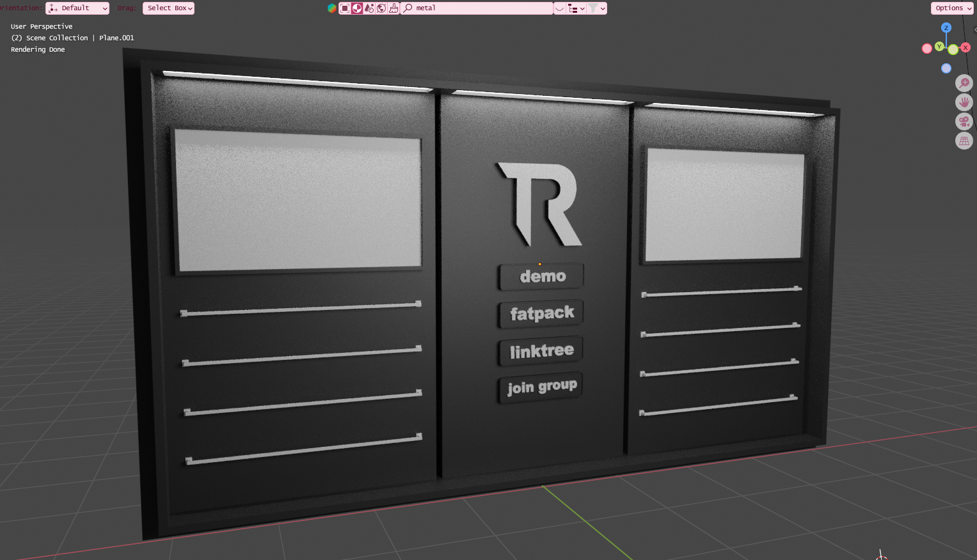The width and height of the screenshot is (977, 560).
Task: Toggle the camera view button
Action: 964,121
